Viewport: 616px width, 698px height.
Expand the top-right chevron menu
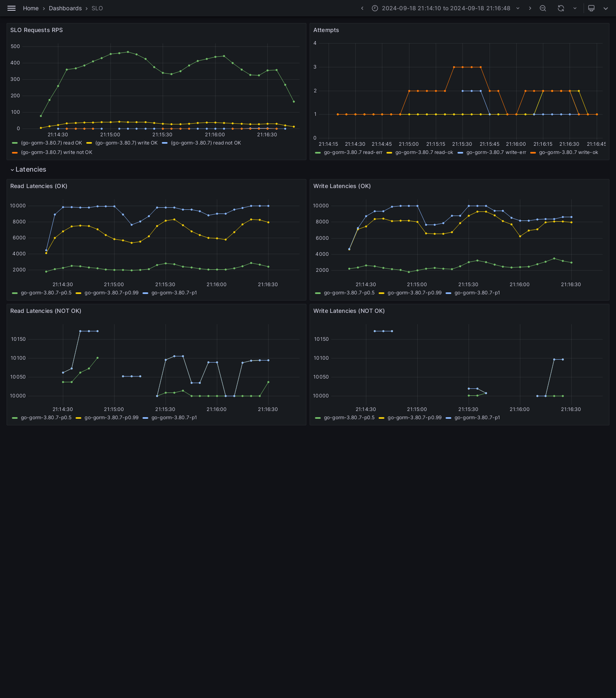coord(606,8)
